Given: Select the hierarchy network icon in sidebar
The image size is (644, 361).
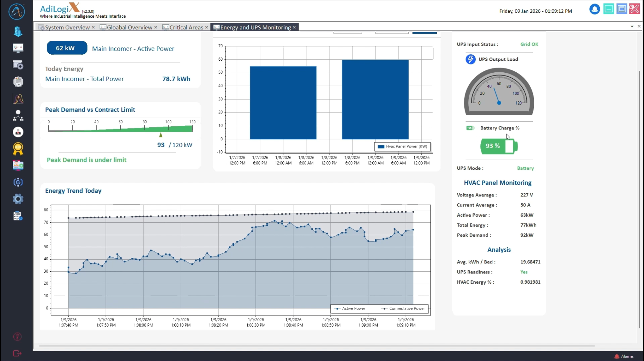Looking at the screenshot, I should click(18, 116).
